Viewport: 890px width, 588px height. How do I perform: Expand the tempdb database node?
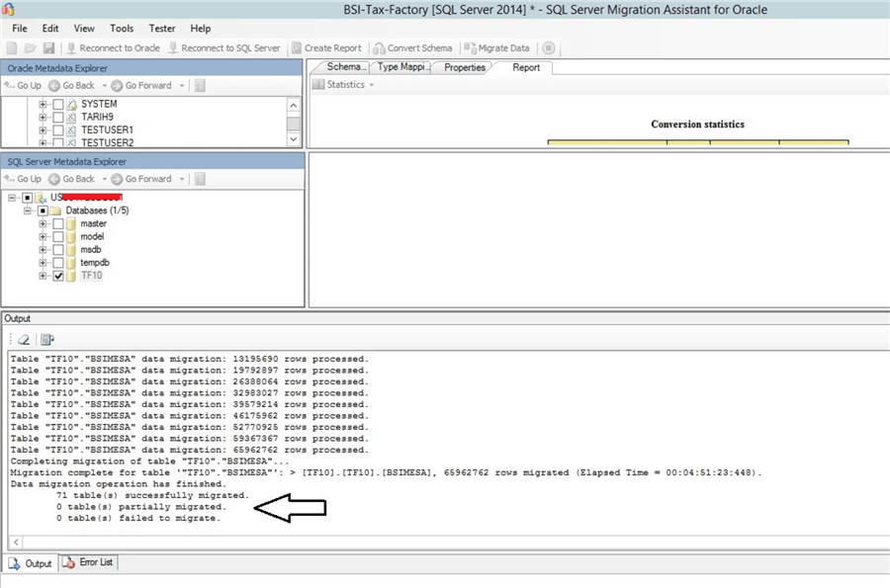(42, 262)
